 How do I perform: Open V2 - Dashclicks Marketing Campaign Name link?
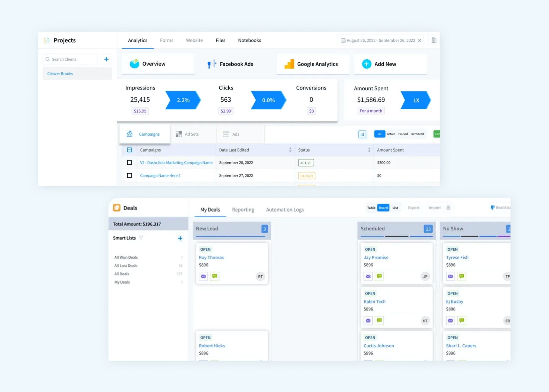point(176,163)
